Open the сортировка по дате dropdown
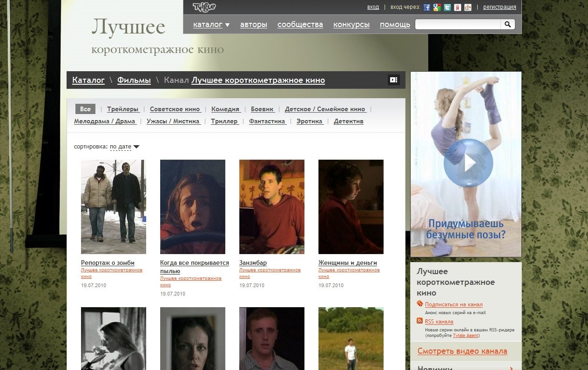This screenshot has width=588, height=370. click(x=124, y=147)
